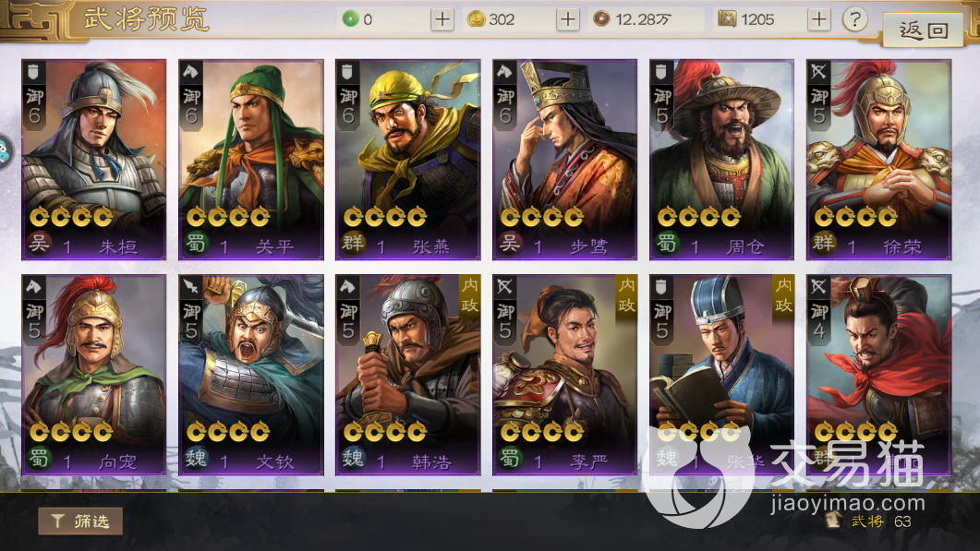Add gold using plus button next to 302

[567, 19]
